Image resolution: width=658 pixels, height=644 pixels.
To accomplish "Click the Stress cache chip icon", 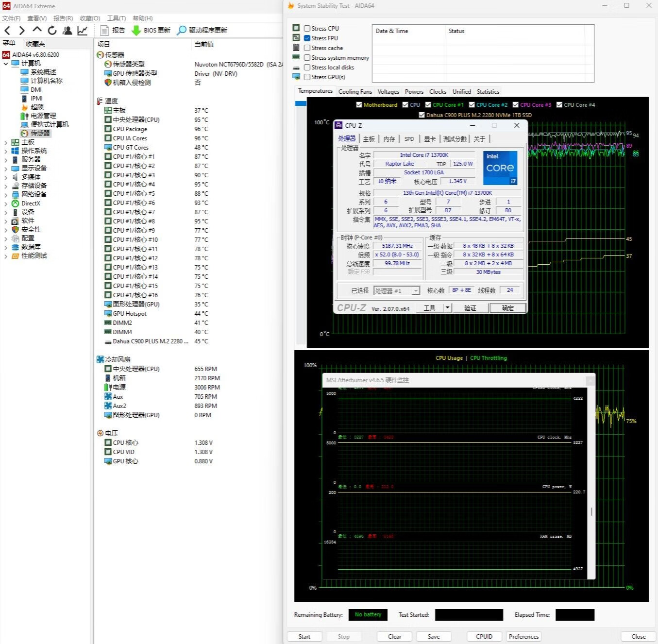I will point(296,48).
